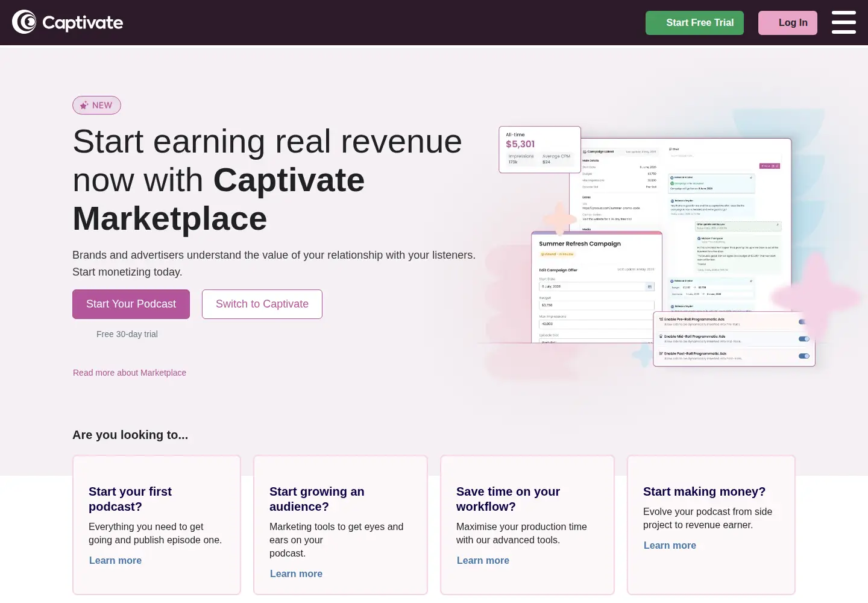Click "Everything you need to get going" description

155,533
